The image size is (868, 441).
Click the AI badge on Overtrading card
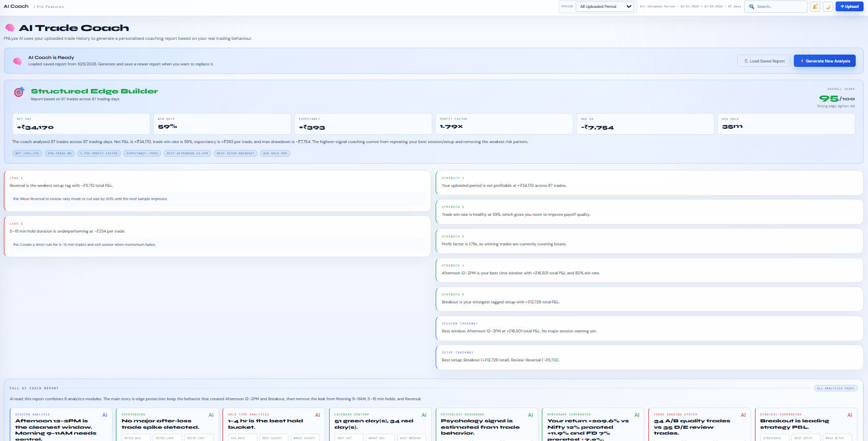point(211,415)
